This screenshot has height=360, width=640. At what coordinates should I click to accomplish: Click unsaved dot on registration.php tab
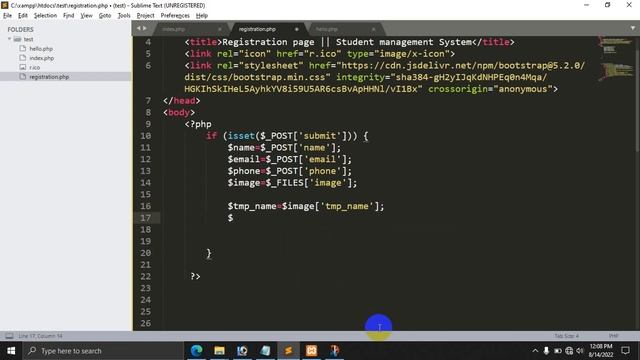click(x=296, y=29)
